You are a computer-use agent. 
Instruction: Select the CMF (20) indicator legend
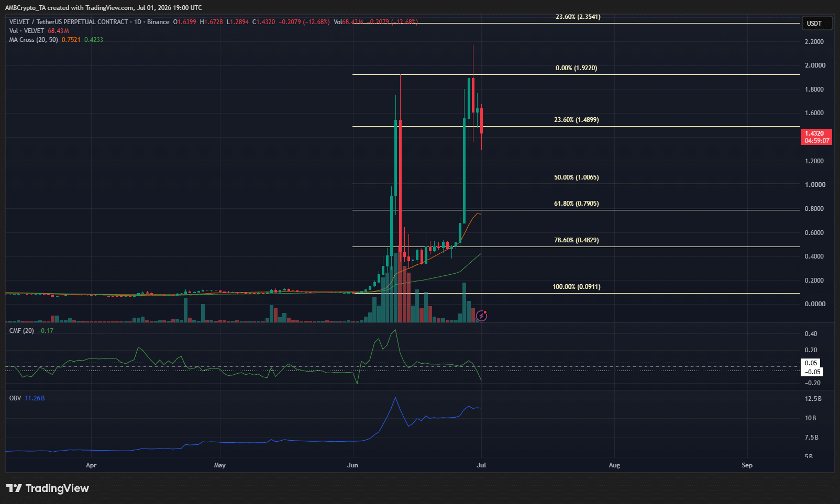tap(21, 331)
